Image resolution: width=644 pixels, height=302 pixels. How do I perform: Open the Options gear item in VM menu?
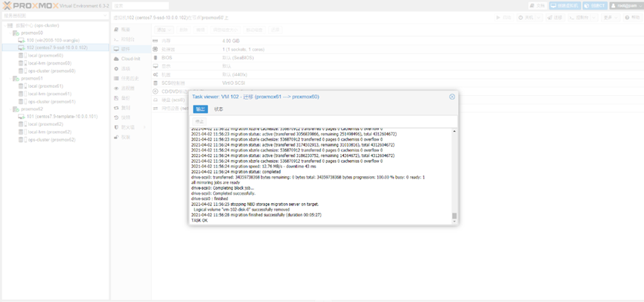coord(125,69)
